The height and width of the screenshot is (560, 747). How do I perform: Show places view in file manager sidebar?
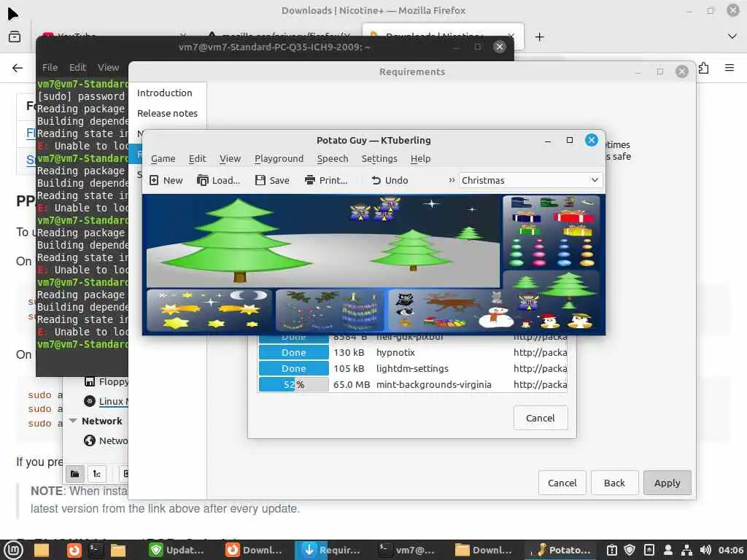(75, 473)
